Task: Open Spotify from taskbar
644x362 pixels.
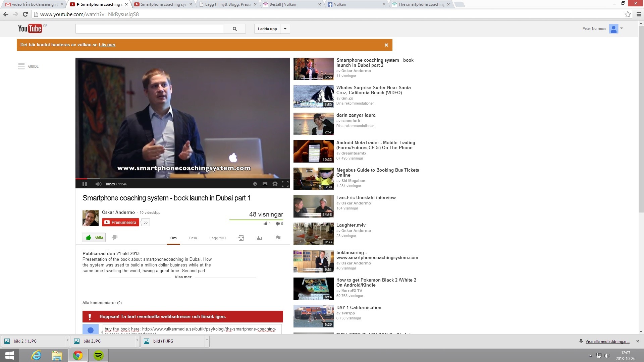Action: coord(98,355)
